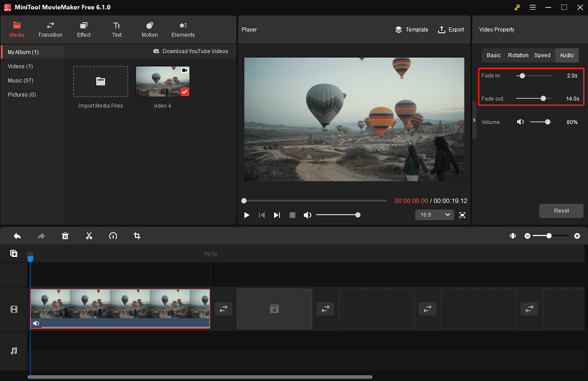The image size is (588, 381).
Task: Open the speed controller icon
Action: pyautogui.click(x=113, y=236)
